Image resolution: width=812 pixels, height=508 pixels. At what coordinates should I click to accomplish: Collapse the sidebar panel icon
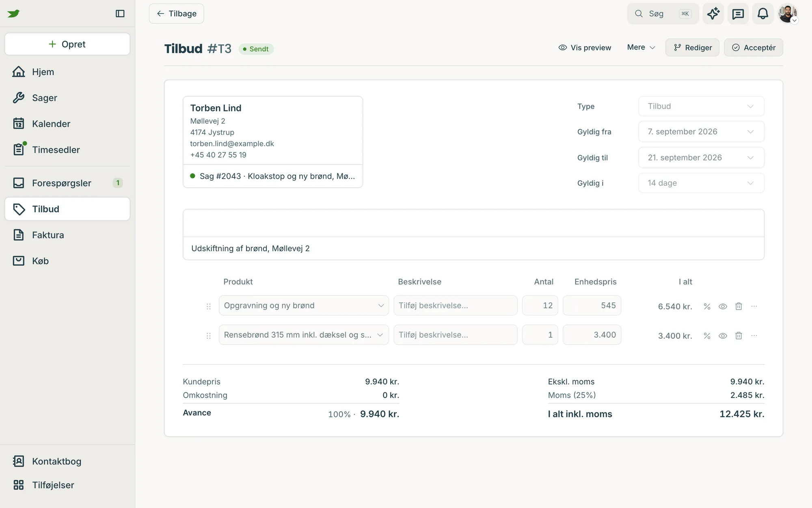[120, 13]
